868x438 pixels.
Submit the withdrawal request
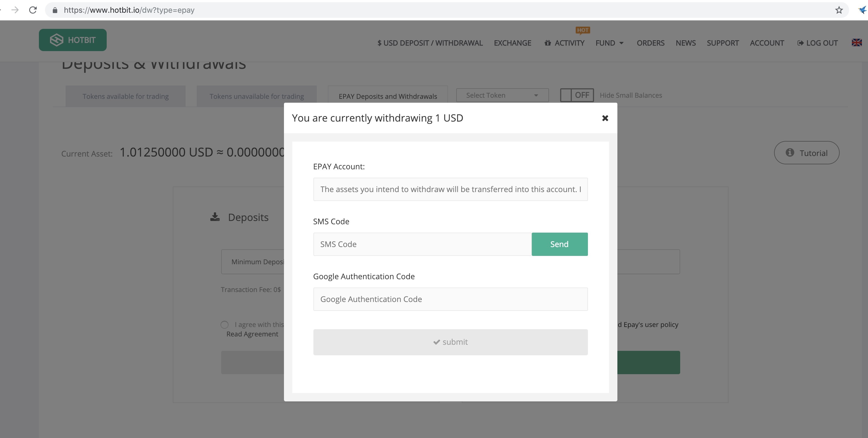[x=450, y=342]
